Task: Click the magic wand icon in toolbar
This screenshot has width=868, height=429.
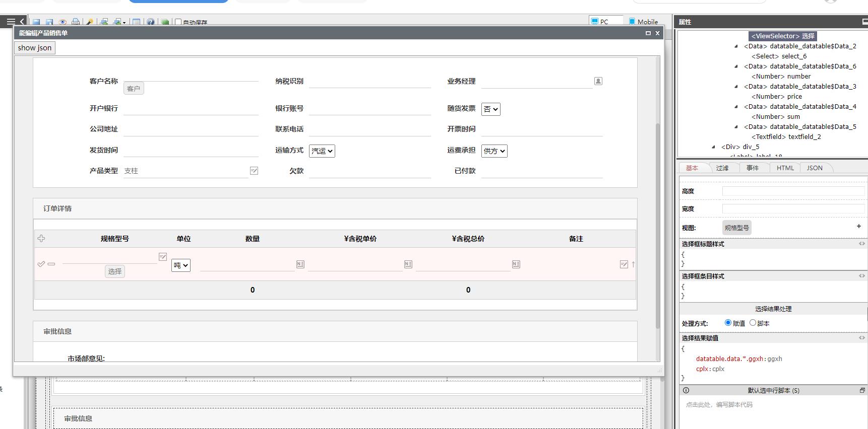Action: click(90, 22)
